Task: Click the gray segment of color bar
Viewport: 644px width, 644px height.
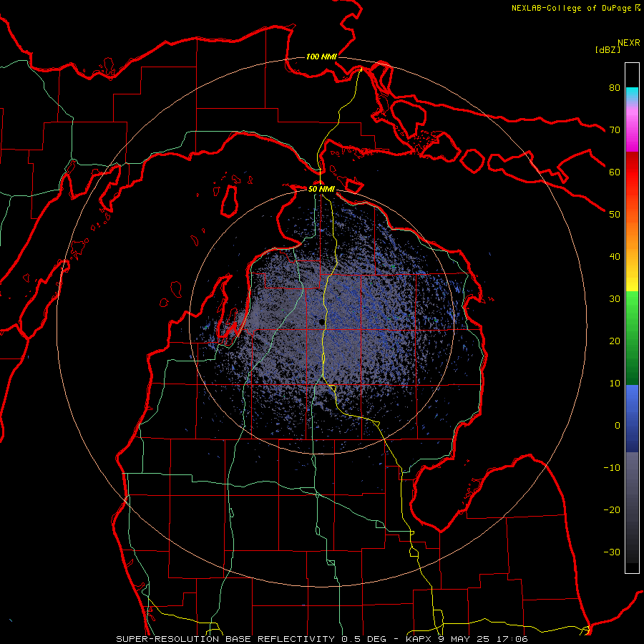Action: (632, 507)
